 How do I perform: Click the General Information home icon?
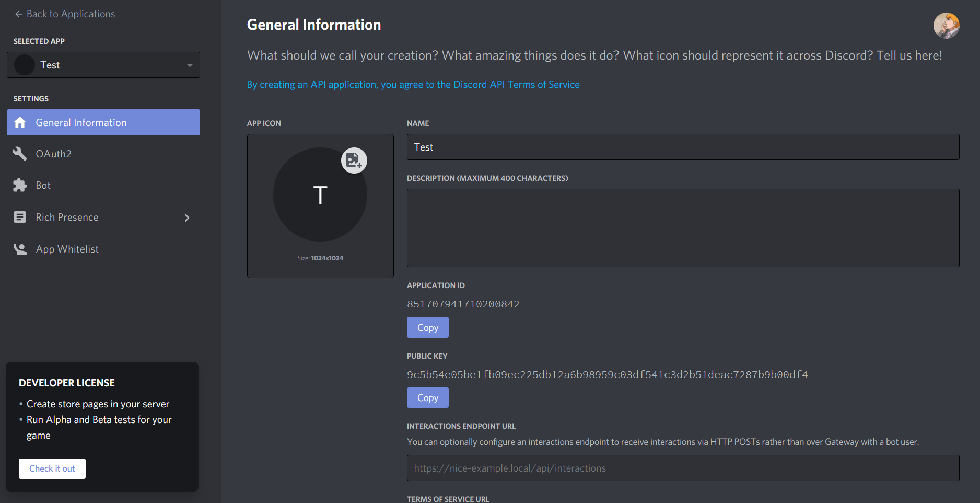pyautogui.click(x=20, y=122)
